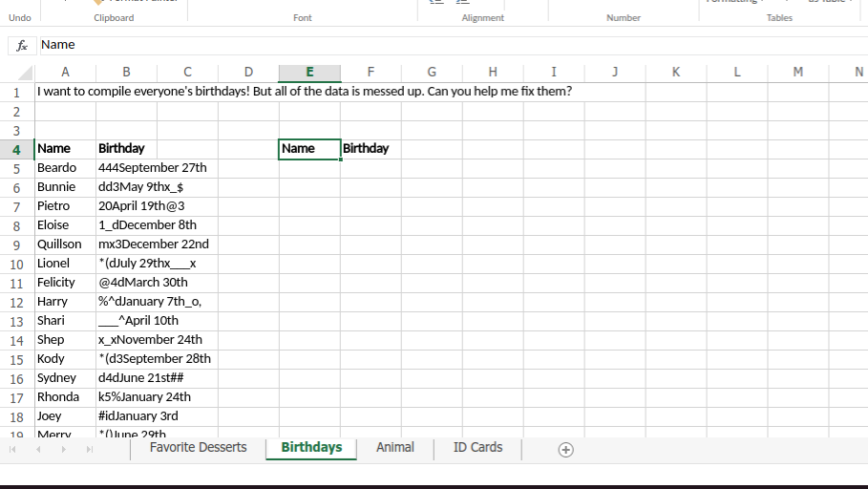Click the cell containing Shari

[65, 321]
